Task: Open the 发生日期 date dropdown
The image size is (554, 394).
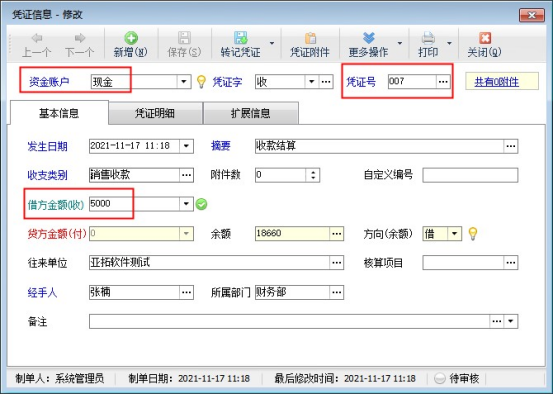Action: [x=186, y=146]
